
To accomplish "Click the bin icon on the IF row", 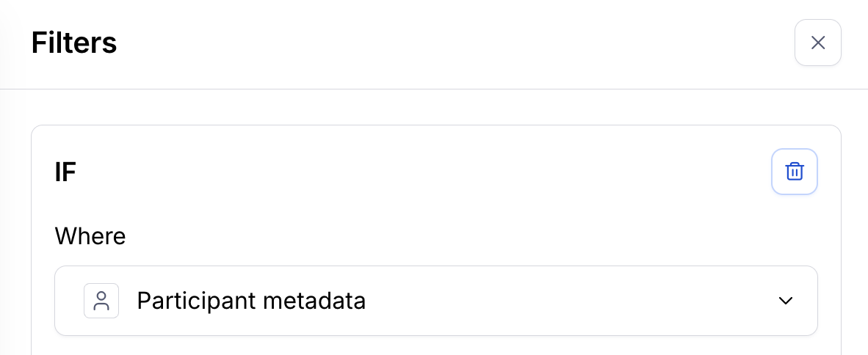I will (x=794, y=172).
